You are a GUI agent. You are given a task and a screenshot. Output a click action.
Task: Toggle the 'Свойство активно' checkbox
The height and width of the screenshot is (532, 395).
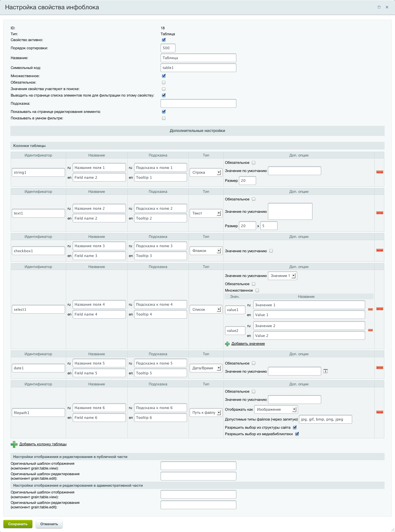(x=164, y=40)
